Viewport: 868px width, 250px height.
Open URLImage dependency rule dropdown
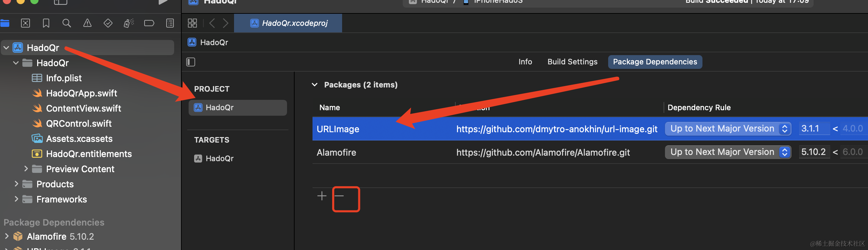pos(728,129)
